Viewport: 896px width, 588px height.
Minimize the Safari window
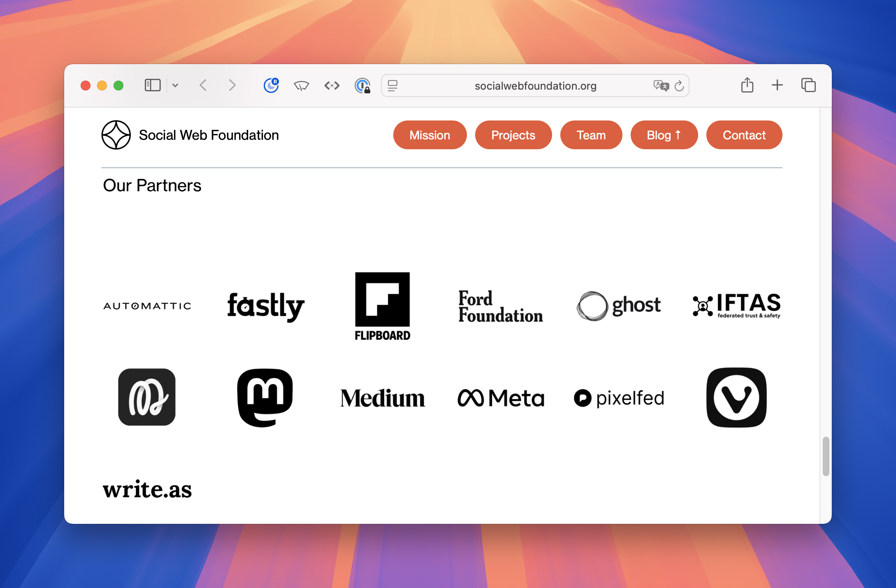[x=102, y=86]
